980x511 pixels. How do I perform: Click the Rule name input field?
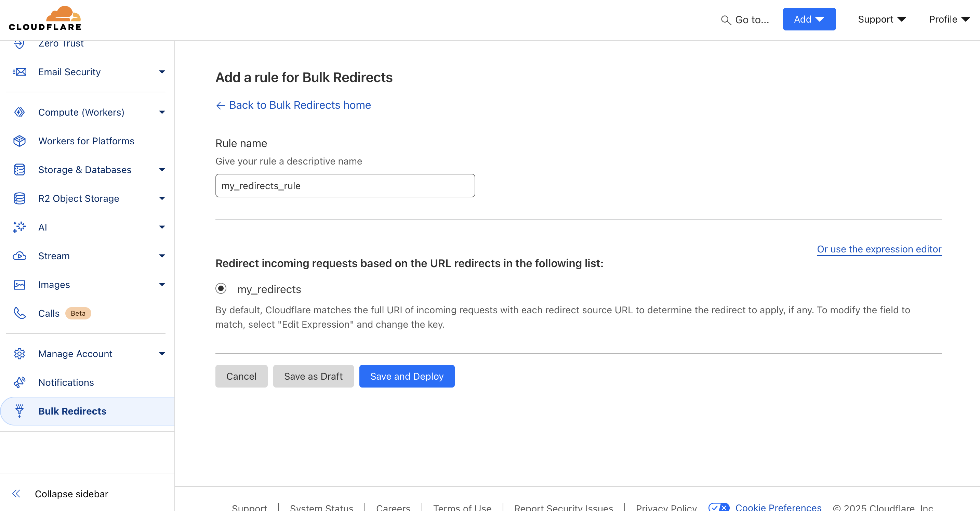345,185
